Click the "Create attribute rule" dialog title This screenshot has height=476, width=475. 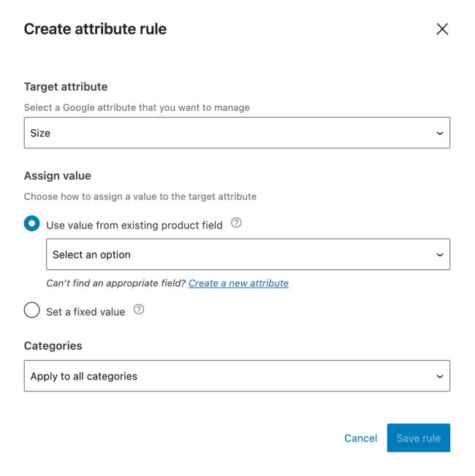click(x=96, y=29)
